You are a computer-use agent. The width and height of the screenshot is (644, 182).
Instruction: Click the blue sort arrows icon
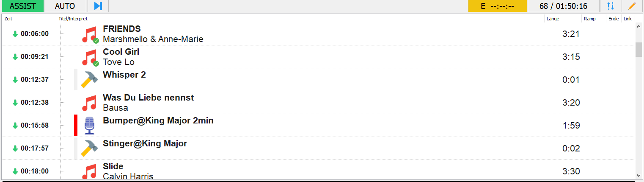pyautogui.click(x=610, y=6)
